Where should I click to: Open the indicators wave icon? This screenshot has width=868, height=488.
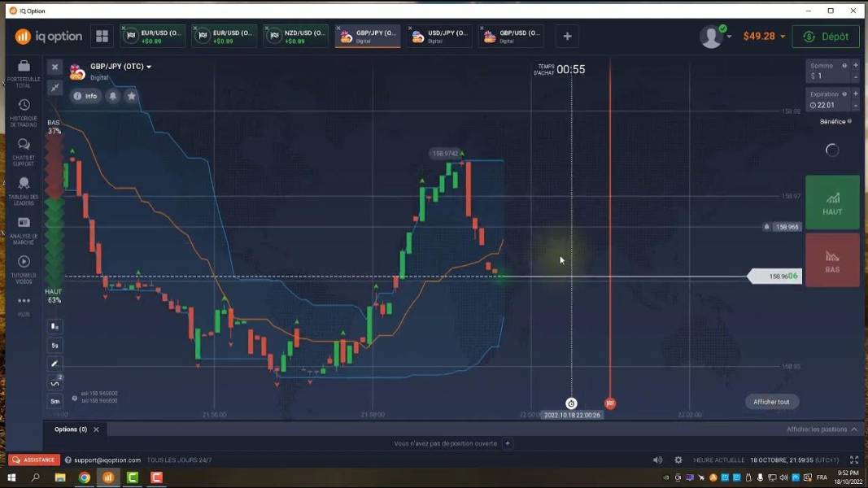(55, 382)
